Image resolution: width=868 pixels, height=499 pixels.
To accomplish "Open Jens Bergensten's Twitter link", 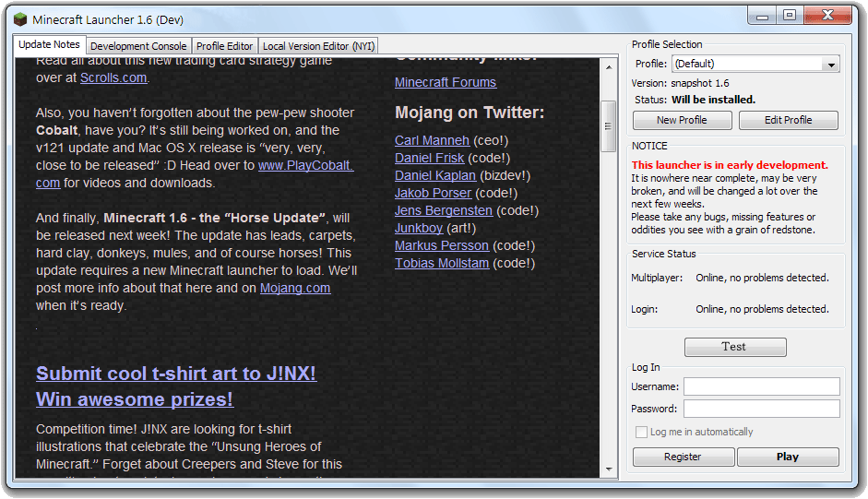I will 444,210.
